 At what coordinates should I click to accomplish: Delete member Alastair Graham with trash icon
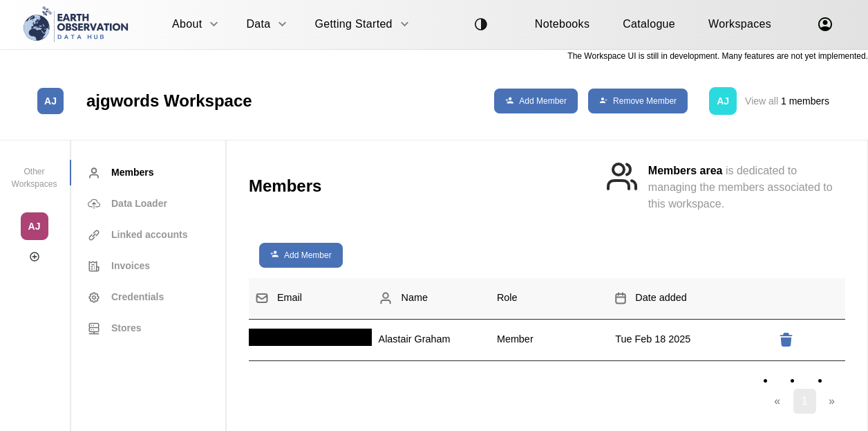click(786, 340)
